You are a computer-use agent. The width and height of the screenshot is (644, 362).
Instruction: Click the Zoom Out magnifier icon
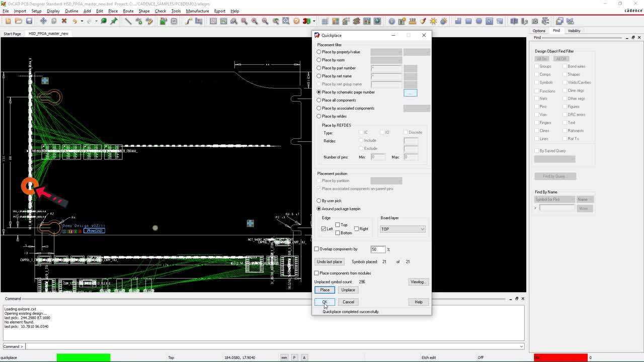pyautogui.click(x=265, y=21)
